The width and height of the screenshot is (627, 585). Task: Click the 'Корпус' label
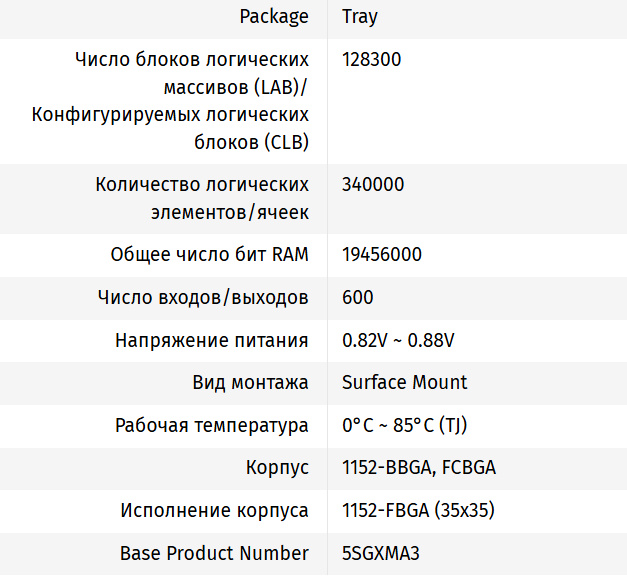277,467
